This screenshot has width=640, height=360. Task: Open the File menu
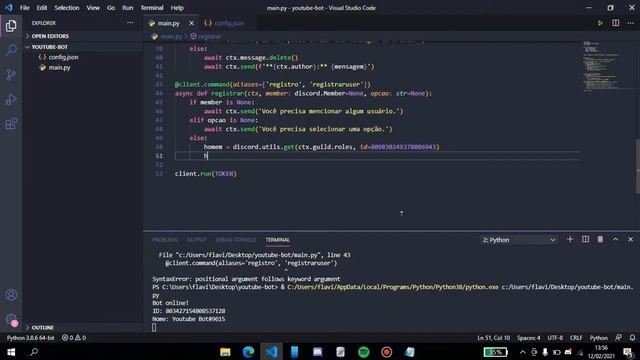(x=24, y=8)
